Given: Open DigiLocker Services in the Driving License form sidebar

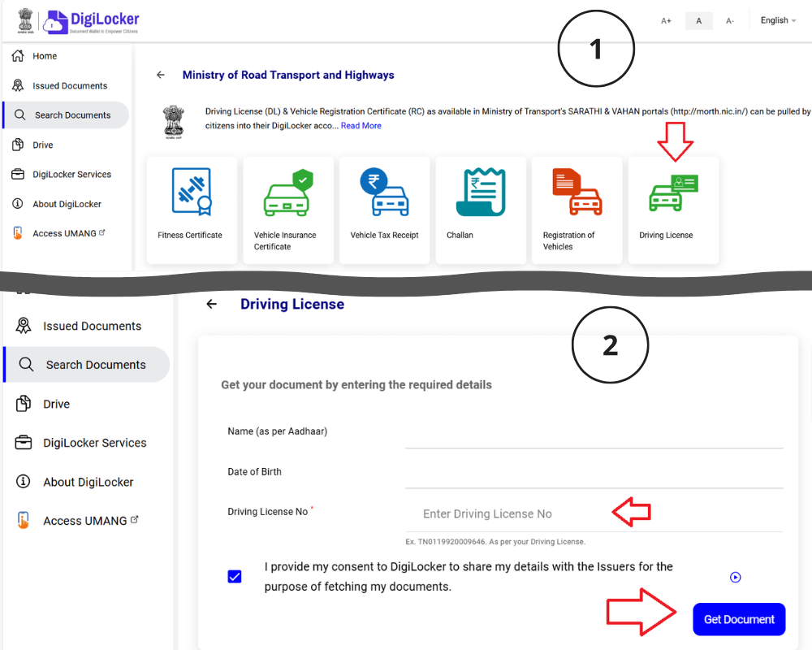Looking at the screenshot, I should point(81,443).
